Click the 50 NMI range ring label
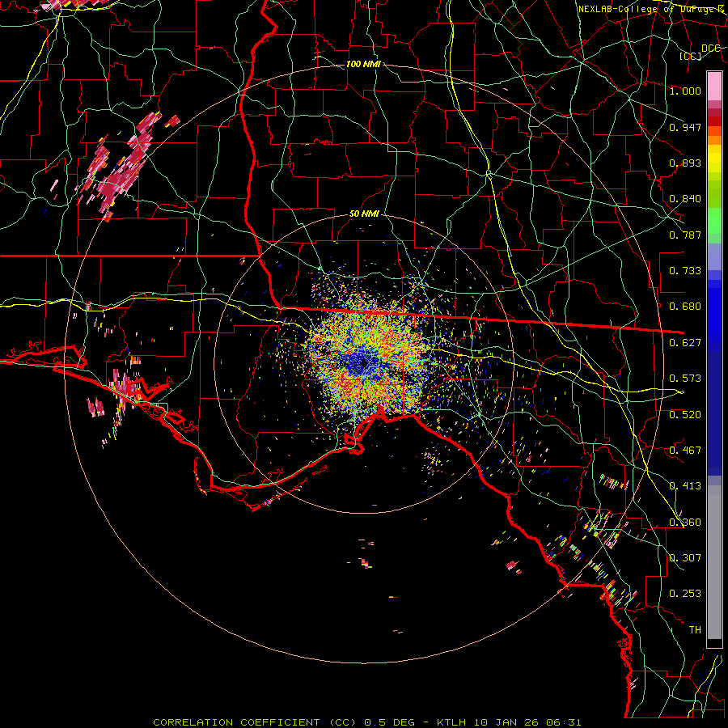Viewport: 728px width, 728px height. (364, 214)
